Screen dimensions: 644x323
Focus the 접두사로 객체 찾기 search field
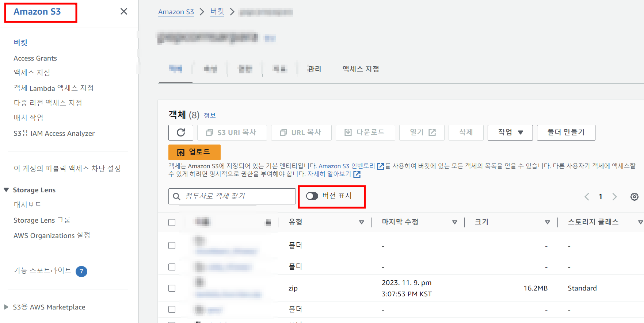click(x=232, y=196)
